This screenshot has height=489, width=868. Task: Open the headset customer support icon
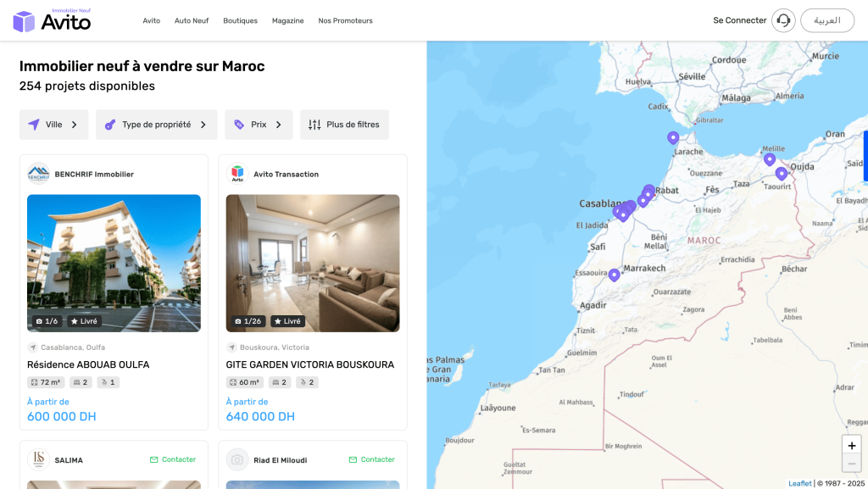[783, 20]
